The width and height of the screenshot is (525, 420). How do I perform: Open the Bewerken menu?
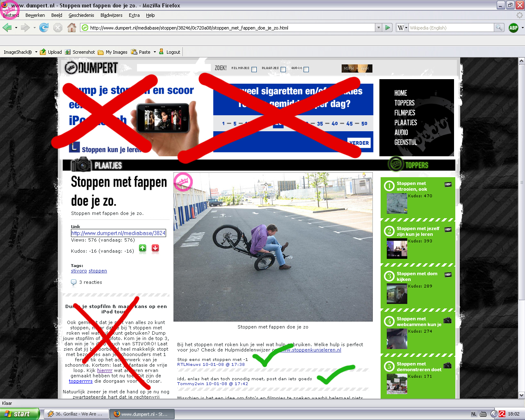(35, 15)
